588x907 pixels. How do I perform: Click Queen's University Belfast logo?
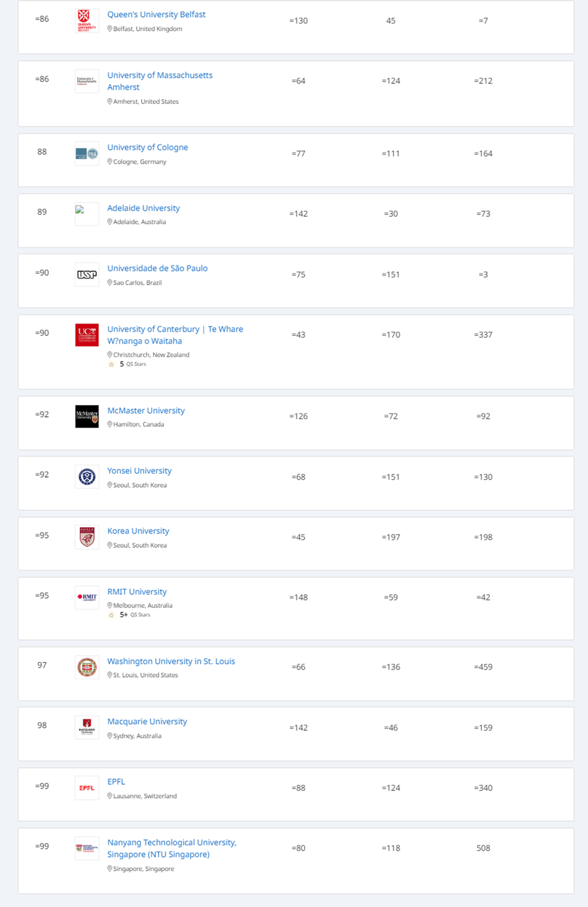pos(87,21)
